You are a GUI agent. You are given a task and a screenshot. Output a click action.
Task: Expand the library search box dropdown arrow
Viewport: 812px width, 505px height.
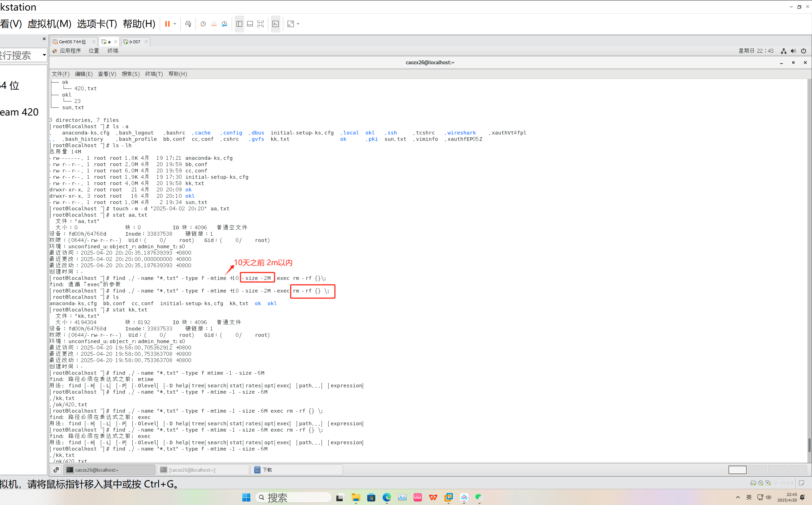point(44,55)
